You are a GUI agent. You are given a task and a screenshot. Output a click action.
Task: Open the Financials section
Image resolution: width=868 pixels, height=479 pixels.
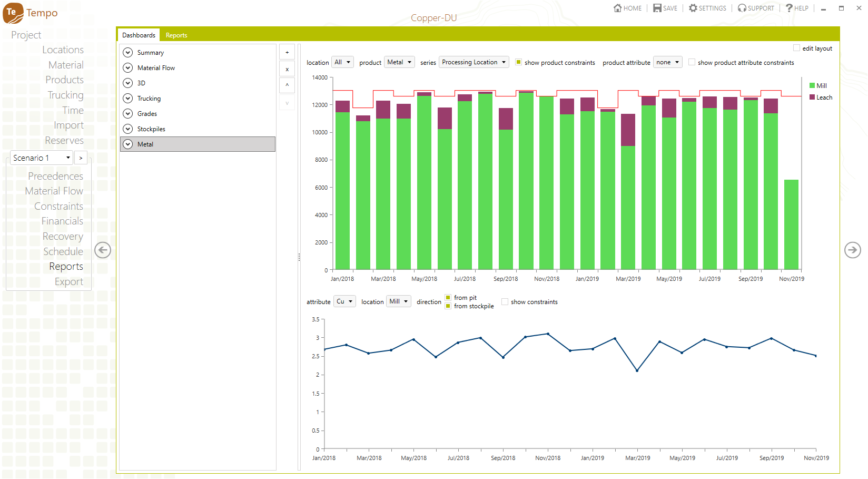point(62,221)
